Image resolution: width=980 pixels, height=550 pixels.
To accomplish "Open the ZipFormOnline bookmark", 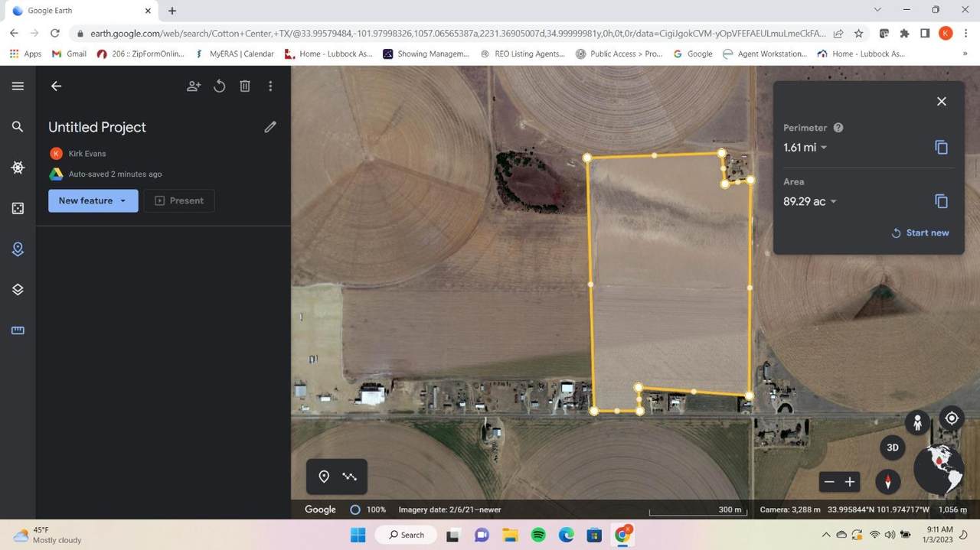I will click(x=141, y=54).
